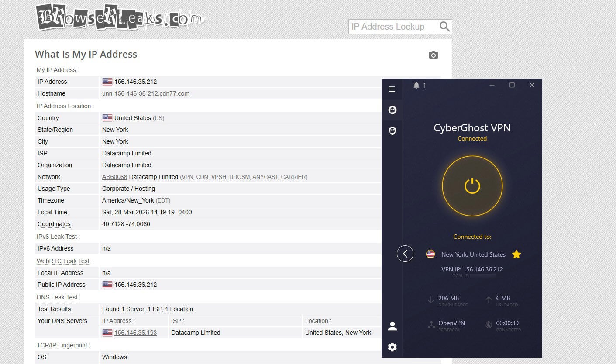Disconnect the VPN using the power button

tap(472, 185)
